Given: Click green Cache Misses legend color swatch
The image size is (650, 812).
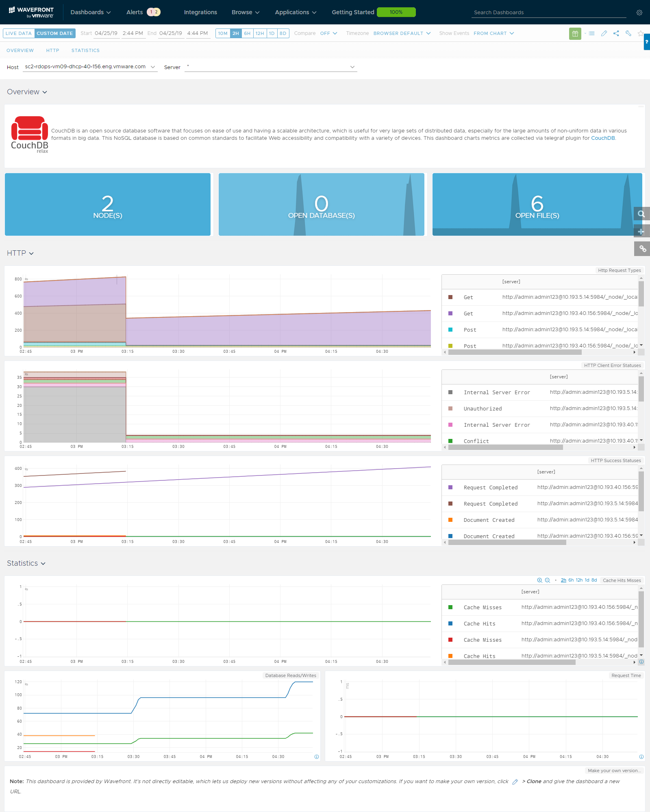Looking at the screenshot, I should point(450,607).
